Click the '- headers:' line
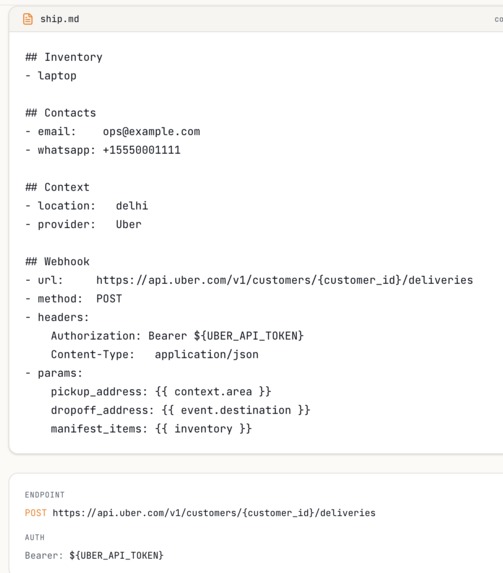Image resolution: width=503 pixels, height=573 pixels. (x=57, y=317)
